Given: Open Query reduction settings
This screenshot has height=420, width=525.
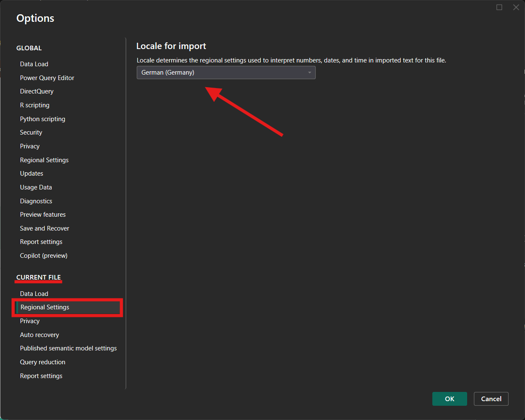Looking at the screenshot, I should coord(43,362).
